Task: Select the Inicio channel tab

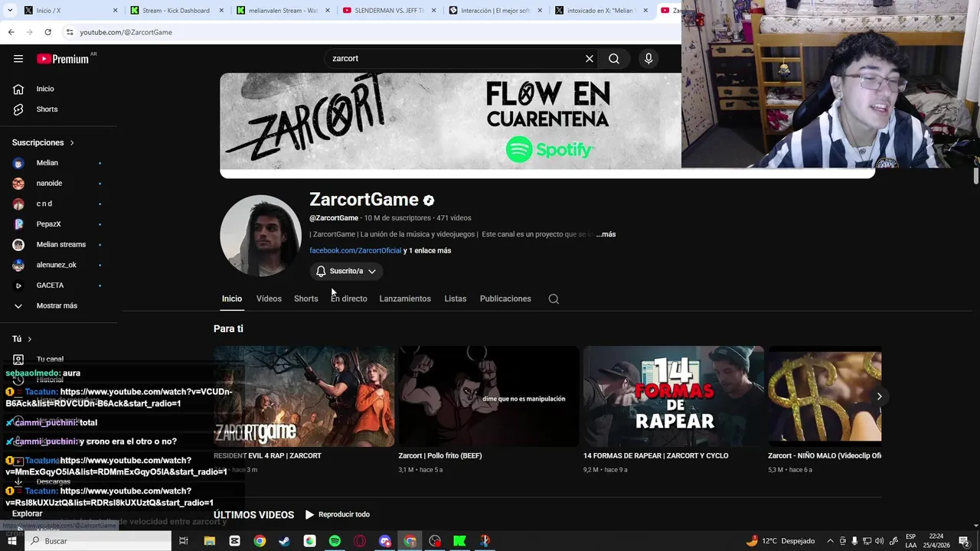Action: [x=232, y=298]
